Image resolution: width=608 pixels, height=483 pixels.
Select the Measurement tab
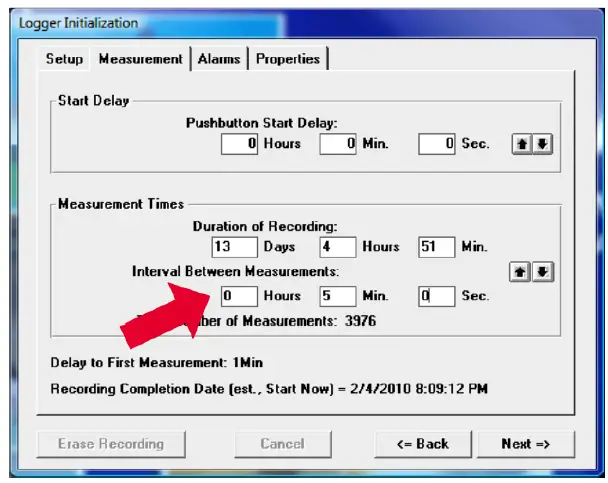coord(140,59)
